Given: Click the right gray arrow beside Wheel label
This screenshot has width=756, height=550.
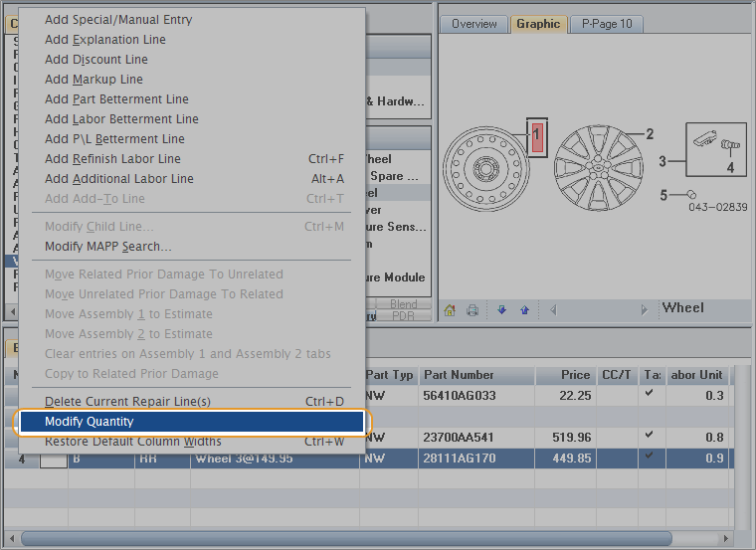Looking at the screenshot, I should [x=645, y=310].
